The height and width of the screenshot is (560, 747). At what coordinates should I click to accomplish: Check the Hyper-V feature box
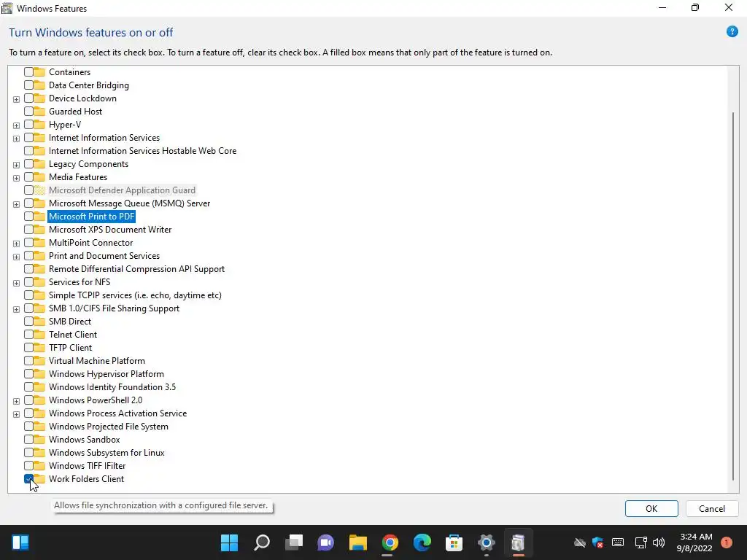coord(28,124)
